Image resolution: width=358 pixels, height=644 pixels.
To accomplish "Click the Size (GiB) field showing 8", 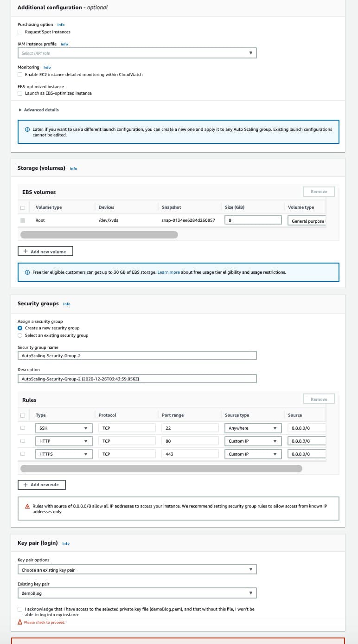I will 253,220.
